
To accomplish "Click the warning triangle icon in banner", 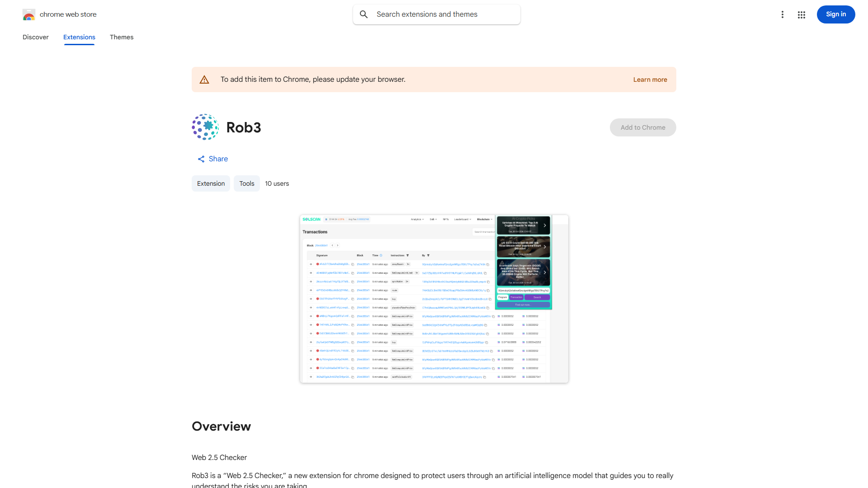I will [204, 80].
